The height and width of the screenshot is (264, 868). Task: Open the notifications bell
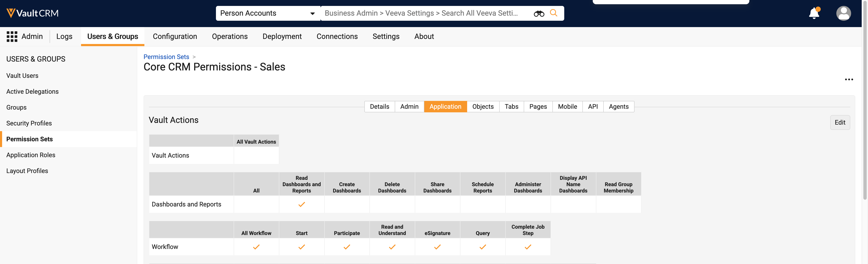(814, 13)
